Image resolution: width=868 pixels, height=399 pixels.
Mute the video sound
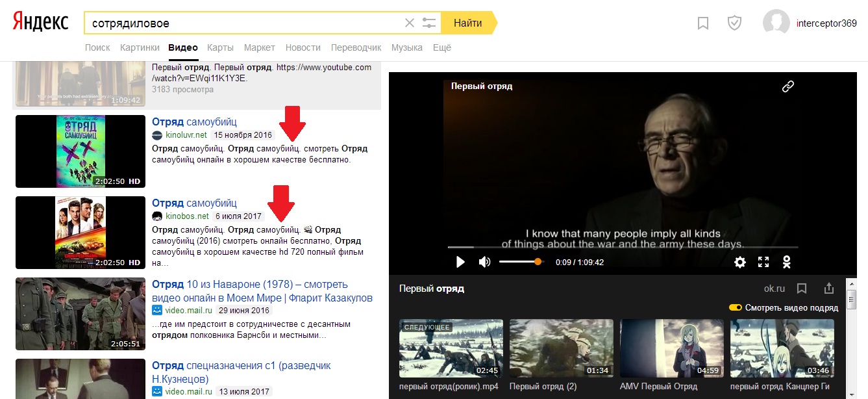pos(484,262)
